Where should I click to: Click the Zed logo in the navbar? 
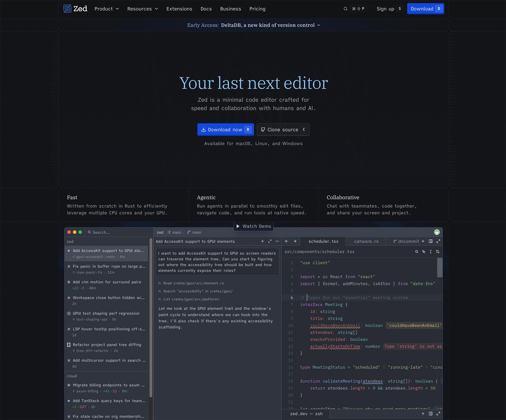point(75,9)
